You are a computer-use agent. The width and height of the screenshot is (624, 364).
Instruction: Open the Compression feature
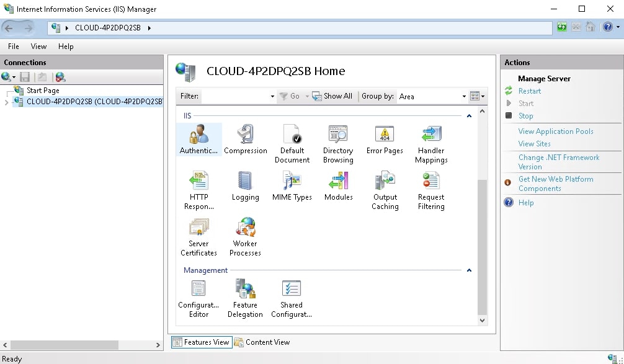click(245, 140)
